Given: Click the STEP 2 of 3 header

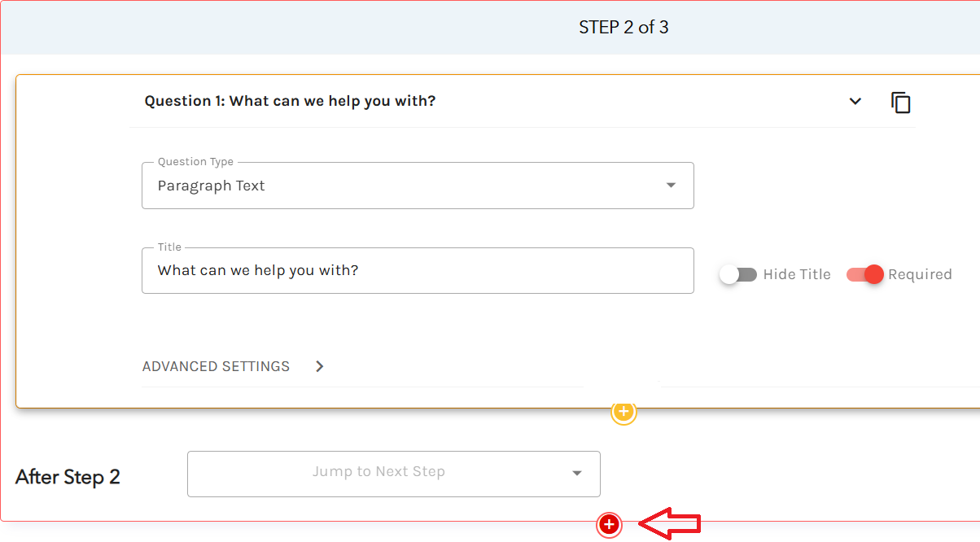Looking at the screenshot, I should 623,27.
